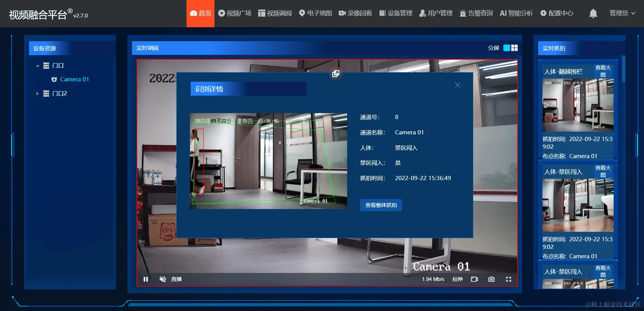
Task: Click the 首页 dashboard icon
Action: 193,13
